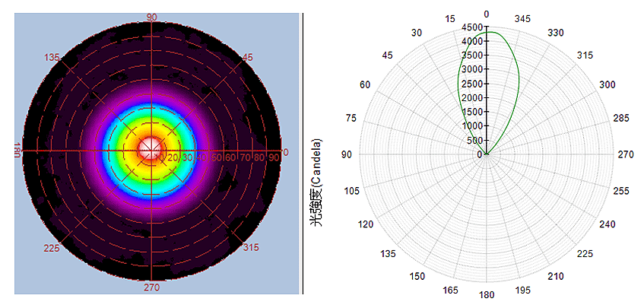
Task: Click the 150 angle label on polar plot
Action: click(x=416, y=276)
